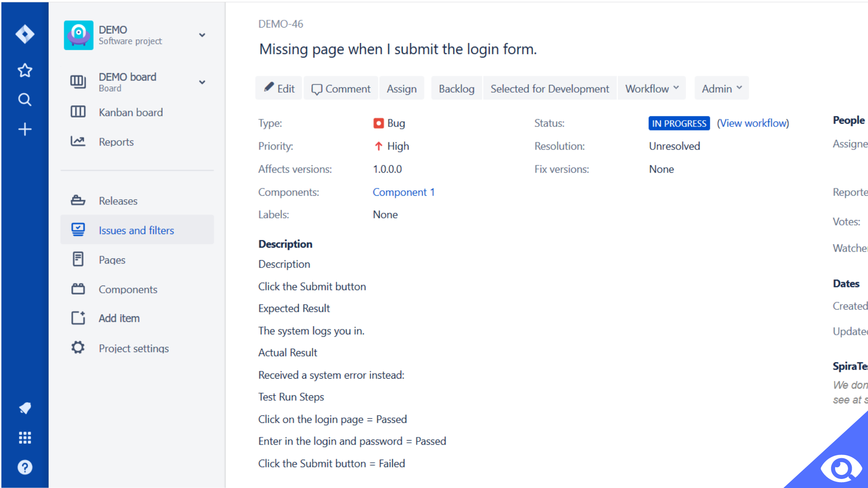Open Releases management page
This screenshot has height=488, width=868.
pos(118,200)
